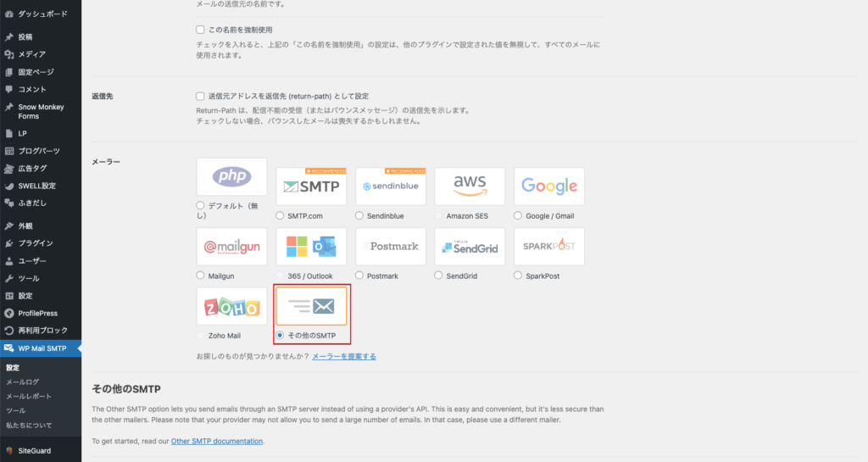Select the Postmark radio button
Viewport: 868px width, 462px height.
(359, 276)
